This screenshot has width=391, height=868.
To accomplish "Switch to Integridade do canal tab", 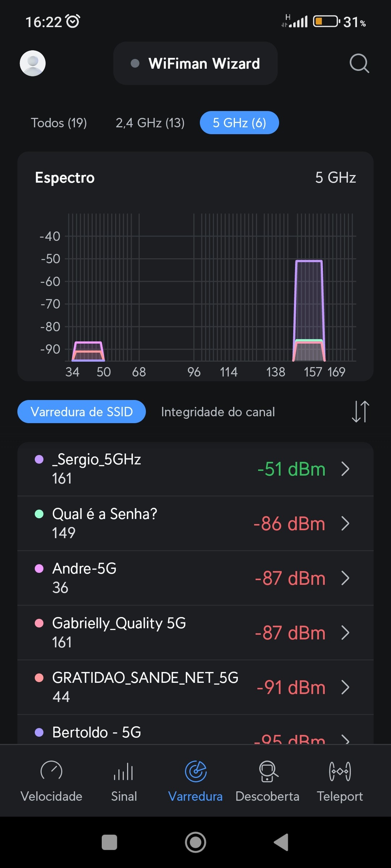I will [x=218, y=412].
